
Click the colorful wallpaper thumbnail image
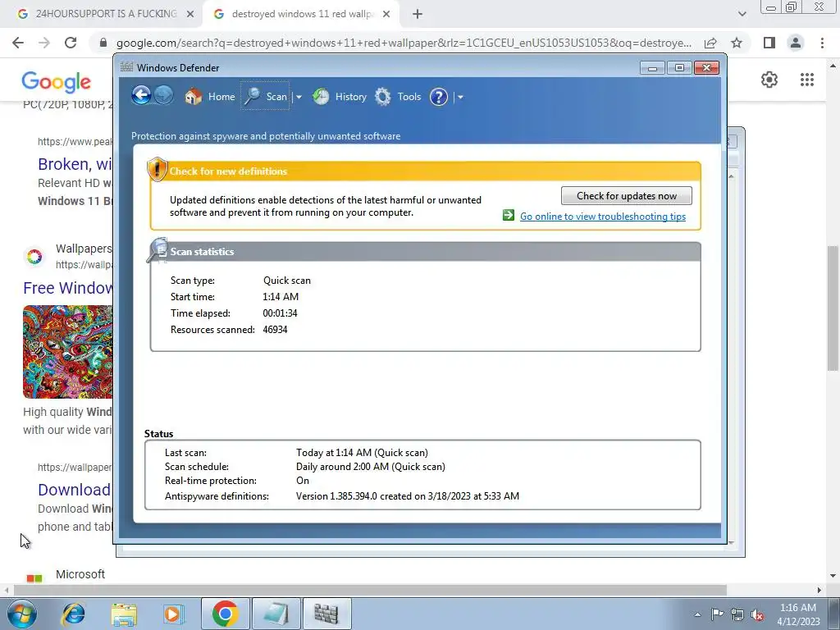pyautogui.click(x=67, y=352)
